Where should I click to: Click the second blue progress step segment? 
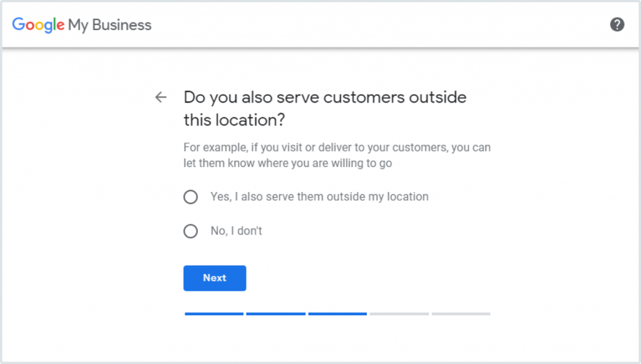tap(275, 313)
